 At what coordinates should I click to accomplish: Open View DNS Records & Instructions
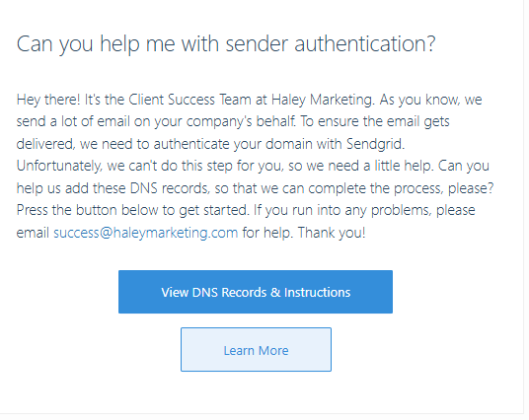click(x=256, y=292)
